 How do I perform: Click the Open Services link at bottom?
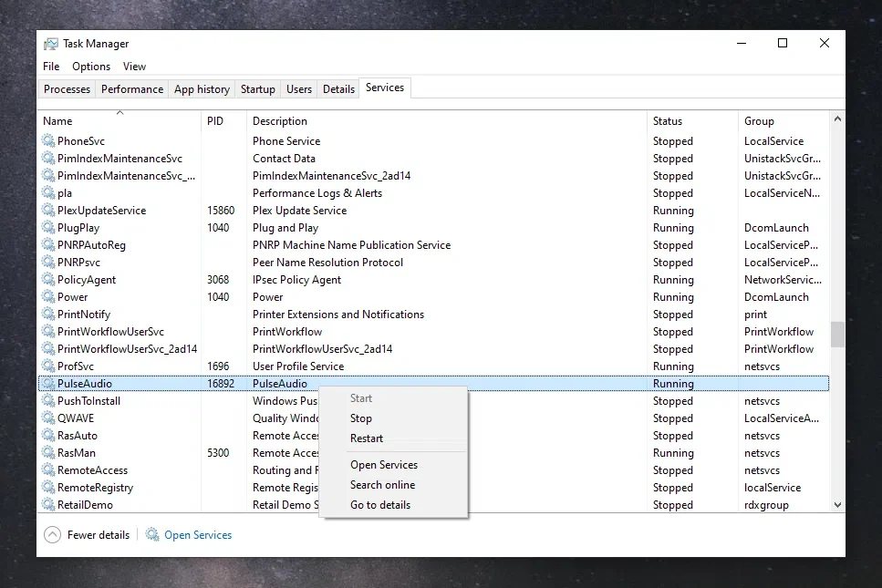198,535
